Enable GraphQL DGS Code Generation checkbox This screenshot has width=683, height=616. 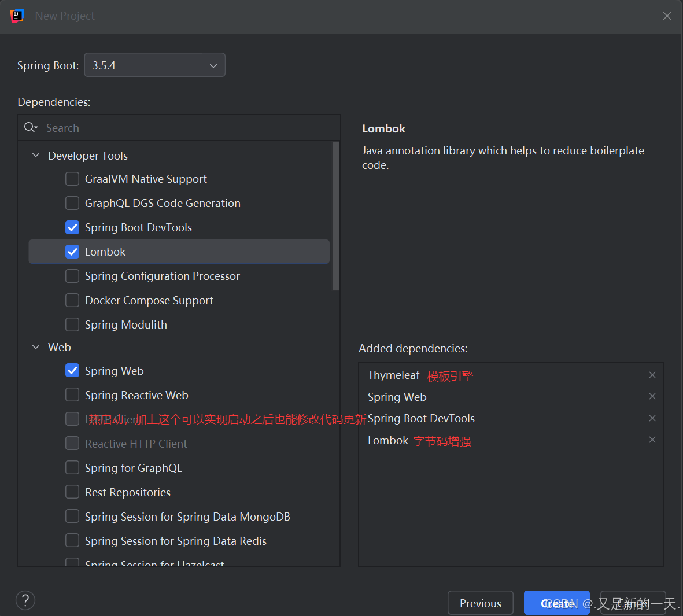pyautogui.click(x=72, y=203)
